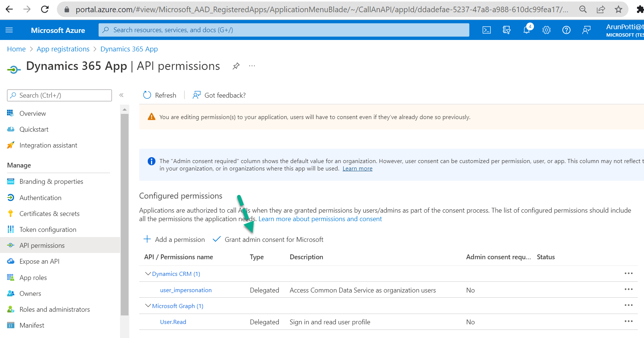The width and height of the screenshot is (644, 338).
Task: Collapse the Microsoft Graph permissions group
Action: tap(148, 306)
